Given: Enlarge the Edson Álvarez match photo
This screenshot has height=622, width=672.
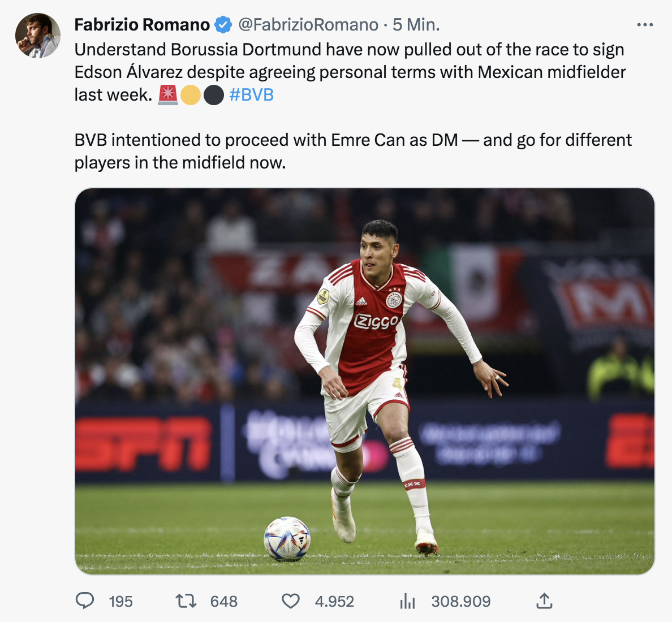Looking at the screenshot, I should click(365, 381).
